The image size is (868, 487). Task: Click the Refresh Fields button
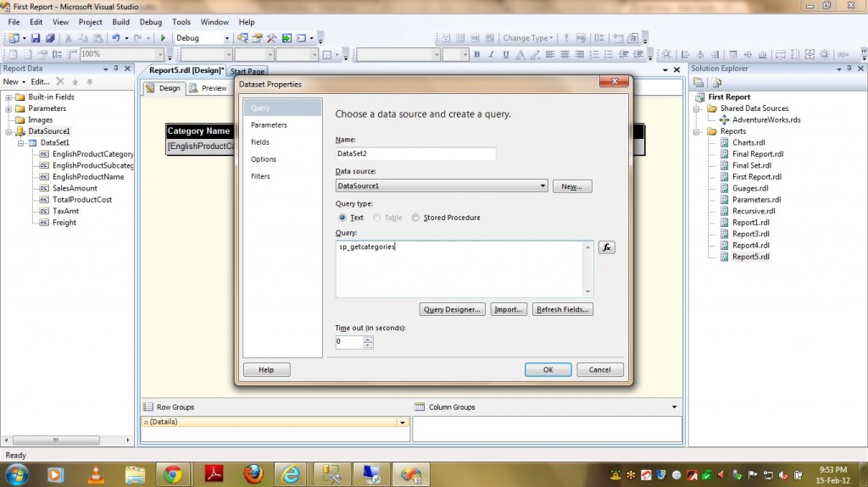tap(562, 310)
